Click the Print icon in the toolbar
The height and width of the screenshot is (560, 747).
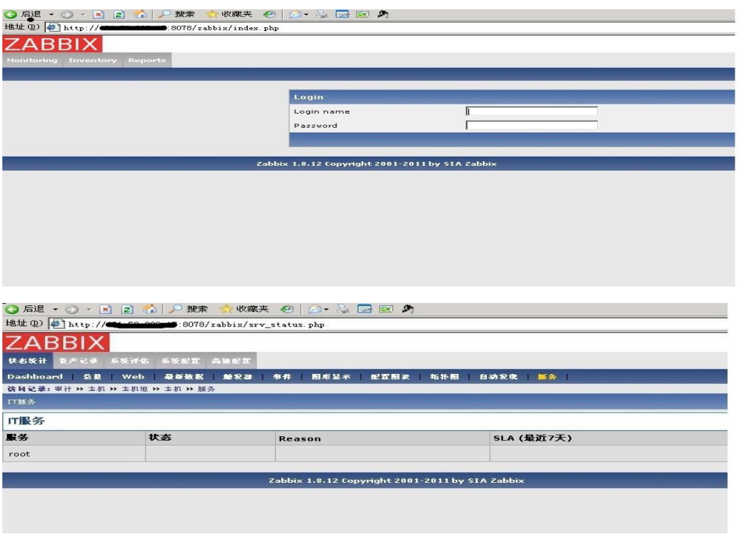pos(322,13)
